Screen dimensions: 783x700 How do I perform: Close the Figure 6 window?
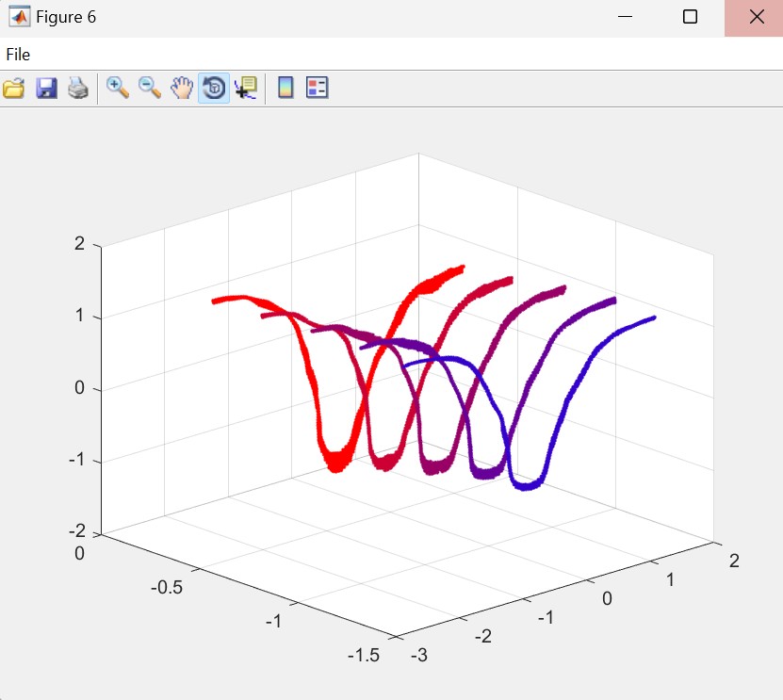pos(756,17)
